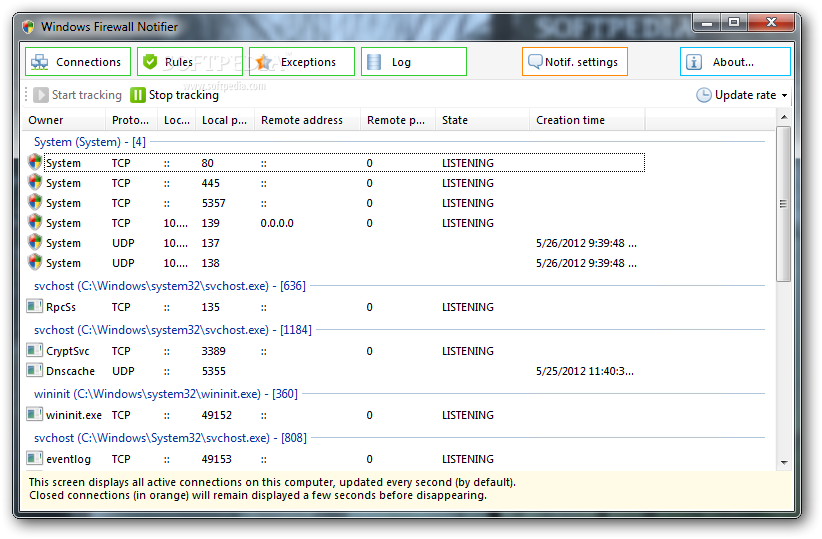Open the About... dialog
822x539 pixels.
[x=735, y=62]
